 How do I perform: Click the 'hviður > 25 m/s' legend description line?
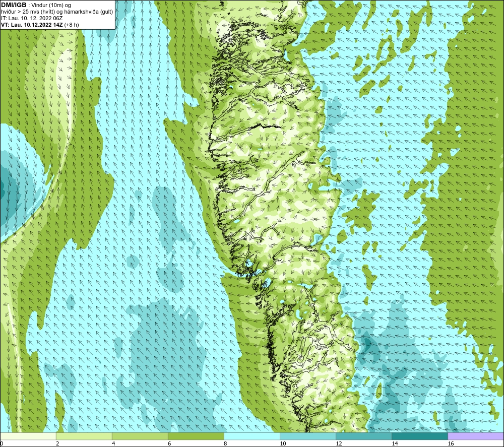[x=57, y=12]
